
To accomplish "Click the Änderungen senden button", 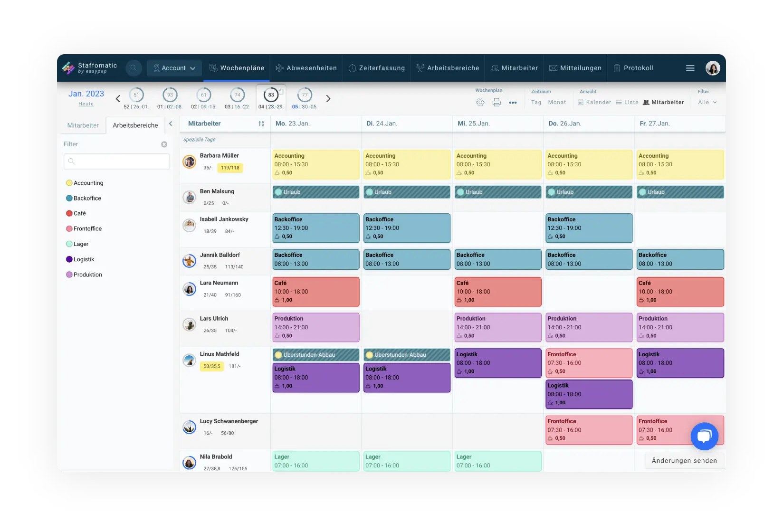I will [683, 460].
